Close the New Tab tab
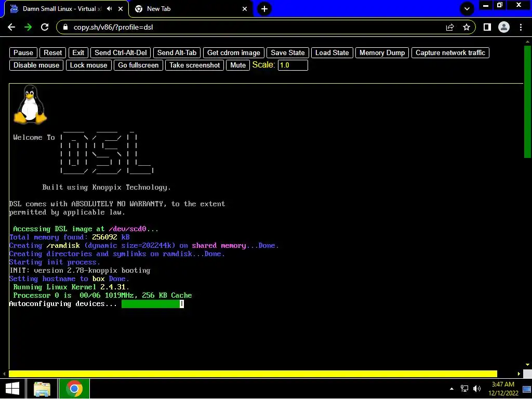The width and height of the screenshot is (532, 399). pos(245,9)
